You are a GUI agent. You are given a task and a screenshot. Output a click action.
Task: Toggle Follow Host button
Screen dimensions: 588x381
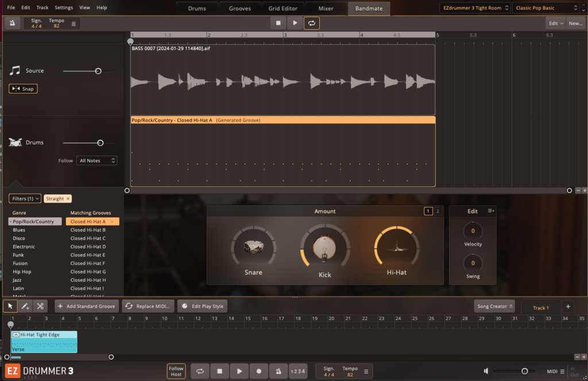[x=176, y=371]
